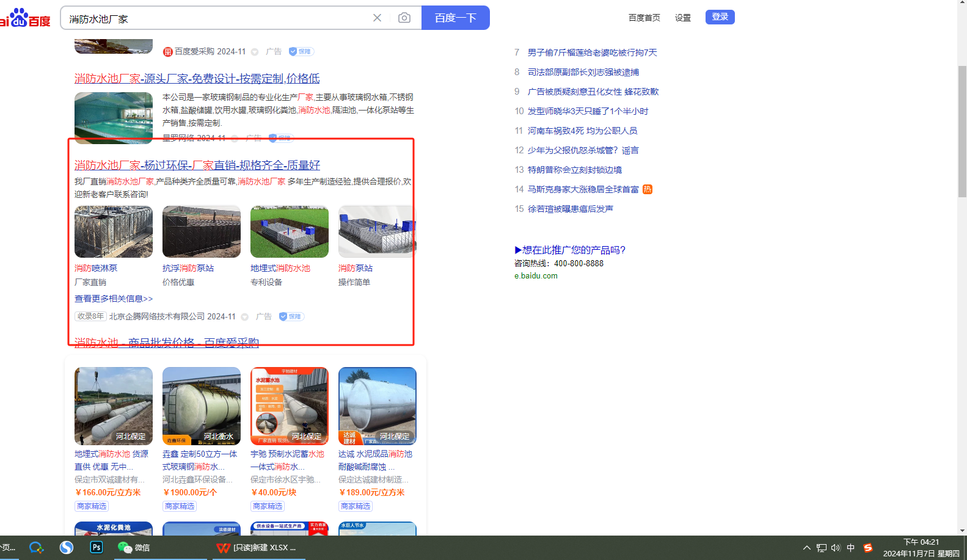Click the 商家精选 tag under ¥40.00元/块

pos(268,506)
